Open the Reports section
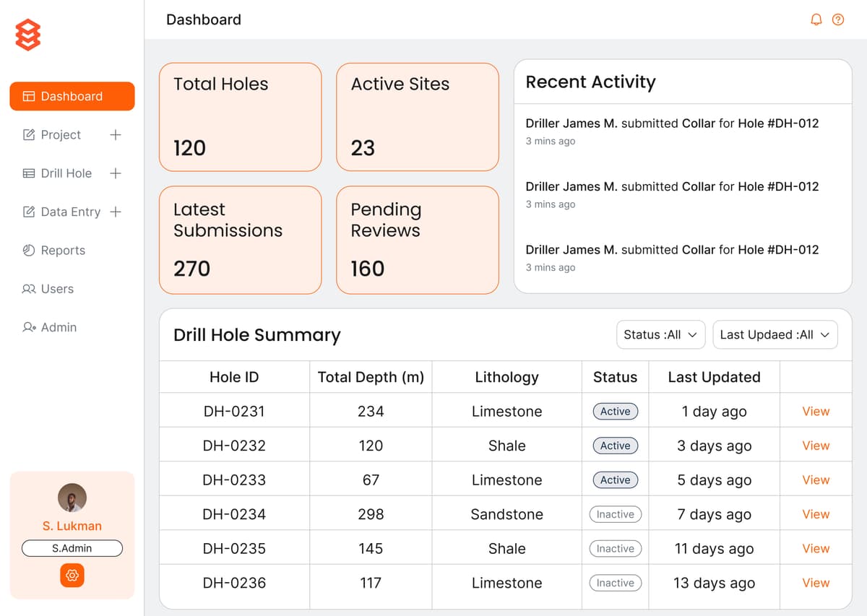 [x=61, y=250]
